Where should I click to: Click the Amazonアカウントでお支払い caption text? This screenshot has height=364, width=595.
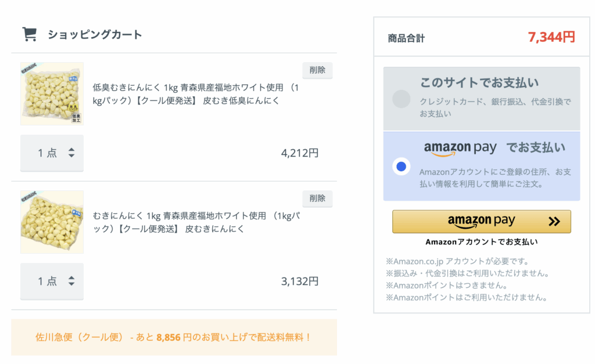(482, 242)
